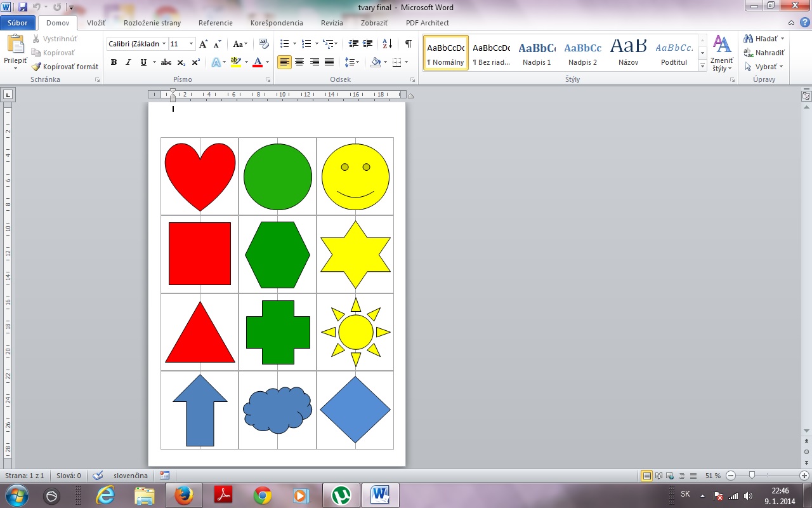Click the bulleted list icon

[x=284, y=44]
